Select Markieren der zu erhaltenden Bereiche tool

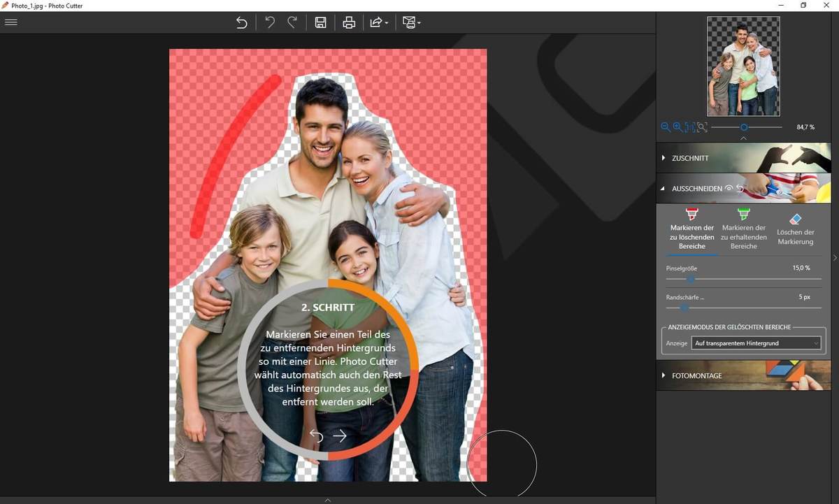(x=743, y=228)
